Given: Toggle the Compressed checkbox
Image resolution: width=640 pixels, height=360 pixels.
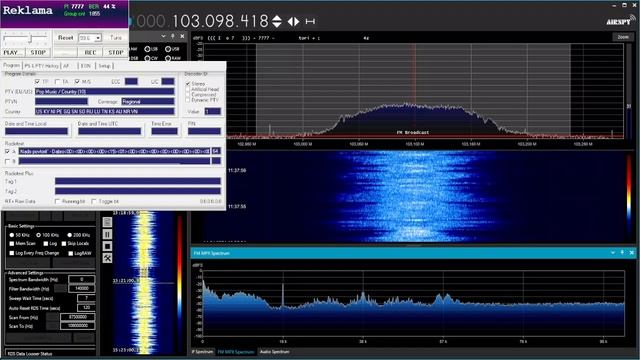Looking at the screenshot, I should click(x=188, y=94).
